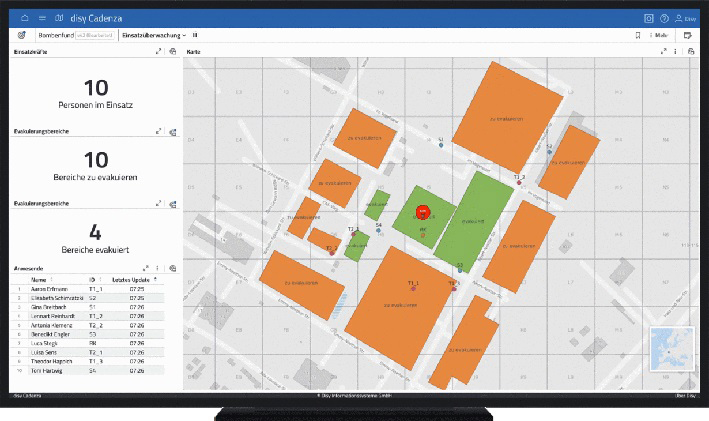
Task: Click the export icon of the Karte panel
Action: 691,52
